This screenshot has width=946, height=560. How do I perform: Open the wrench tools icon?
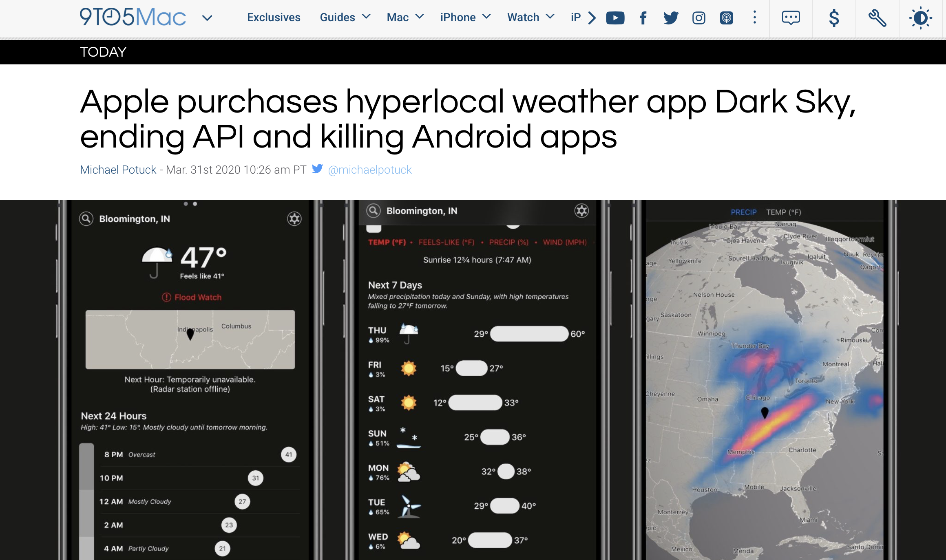click(877, 18)
